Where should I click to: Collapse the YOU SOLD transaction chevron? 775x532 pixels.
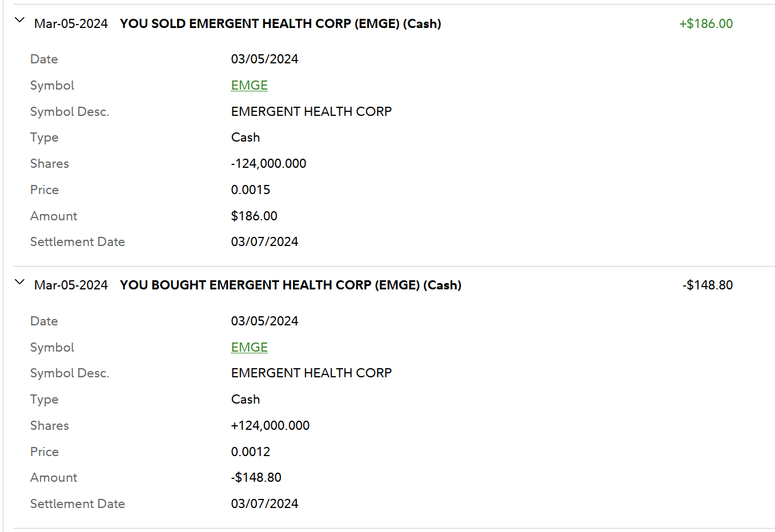(19, 21)
